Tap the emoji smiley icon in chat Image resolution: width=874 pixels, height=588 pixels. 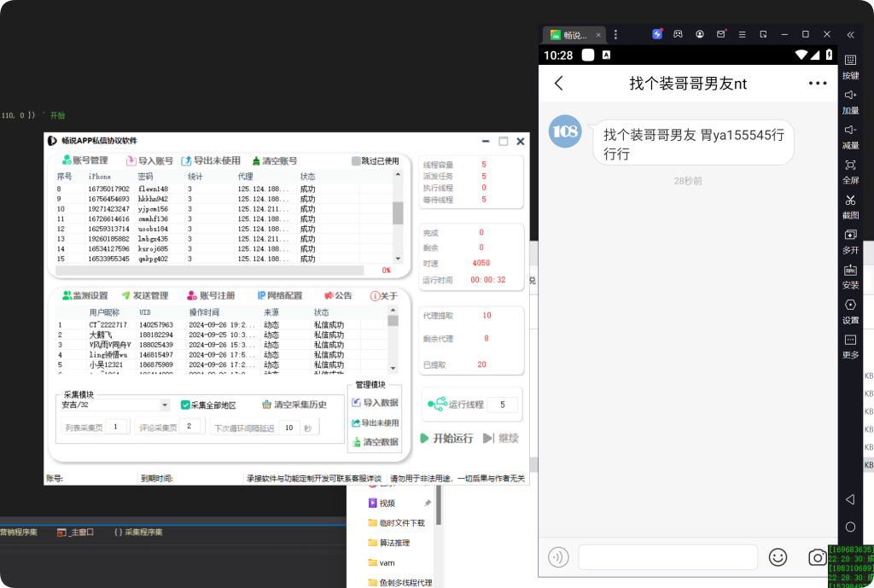pyautogui.click(x=778, y=557)
